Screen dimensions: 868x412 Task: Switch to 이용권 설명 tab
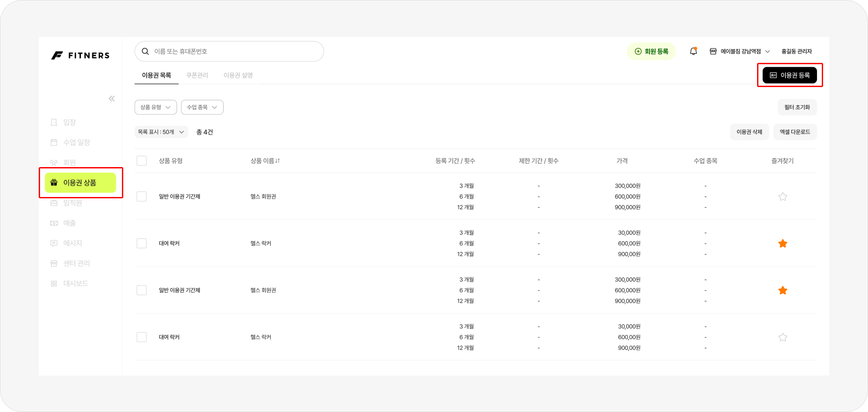point(238,75)
